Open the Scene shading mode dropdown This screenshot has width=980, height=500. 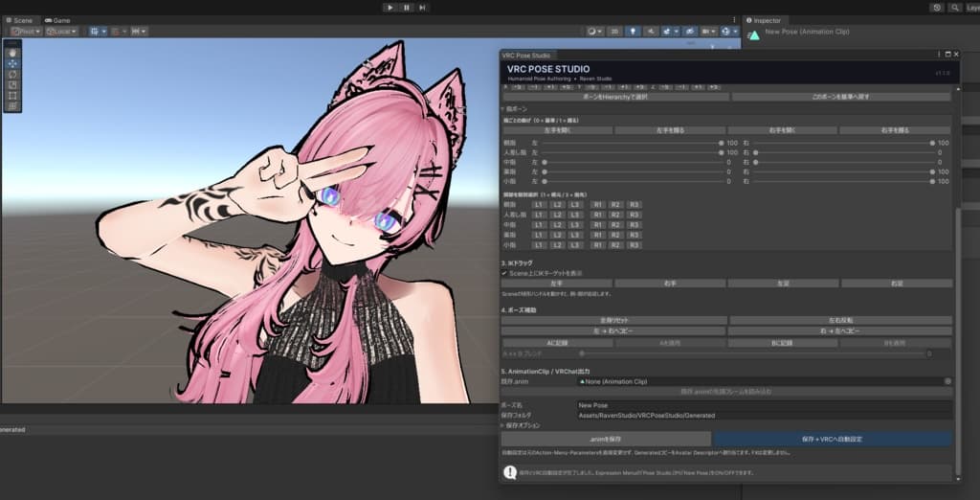595,32
